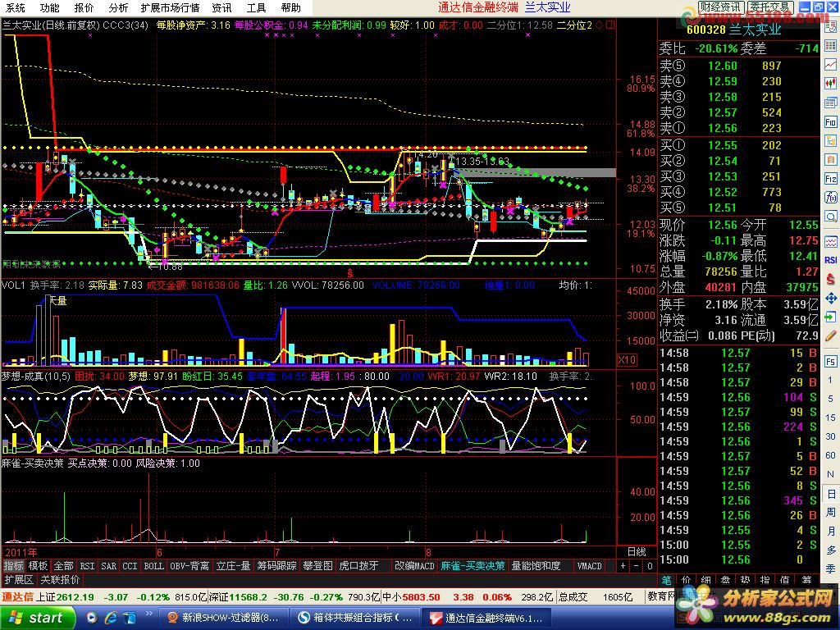This screenshot has width=840, height=630.
Task: Click the 0 reset button by 日线
Action: (650, 566)
